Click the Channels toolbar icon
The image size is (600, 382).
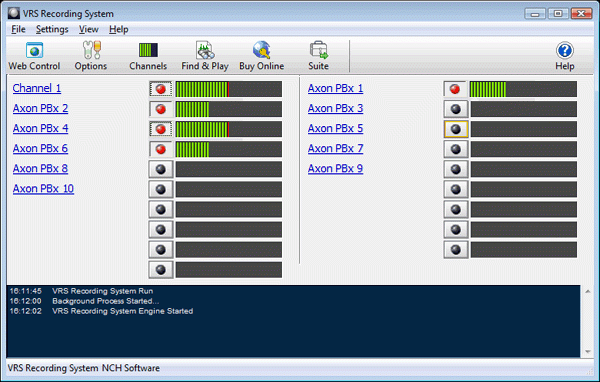(148, 56)
